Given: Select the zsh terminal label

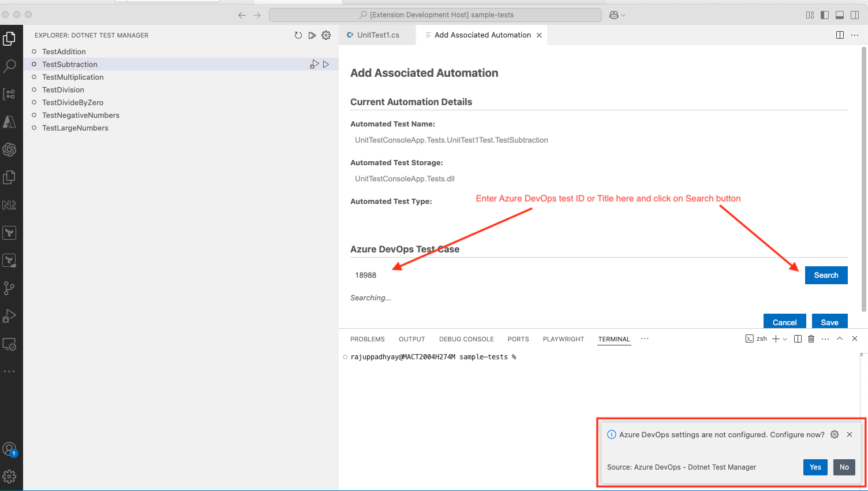Looking at the screenshot, I should (x=756, y=339).
